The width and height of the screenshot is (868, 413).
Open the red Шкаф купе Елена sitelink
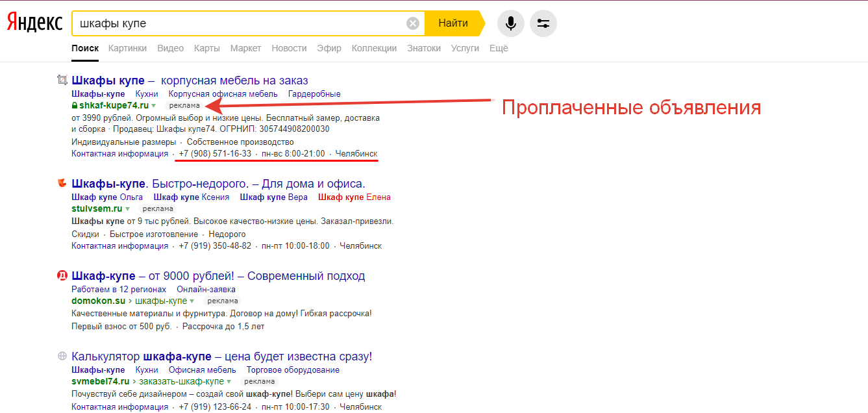pyautogui.click(x=354, y=197)
